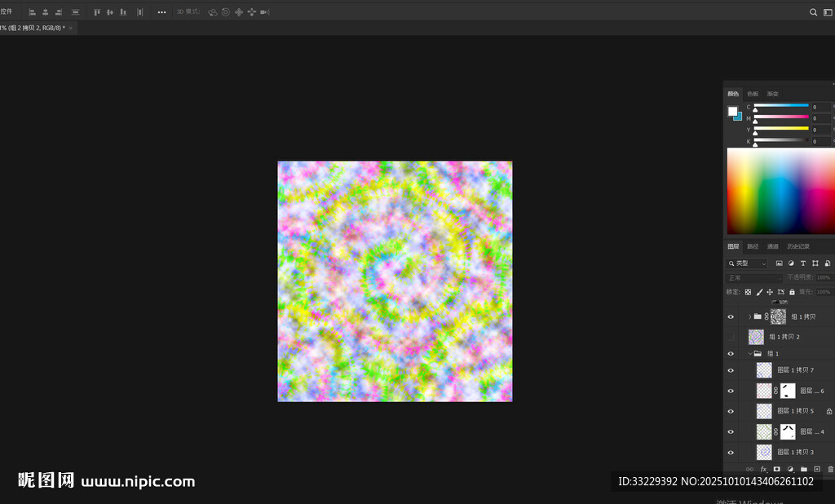Close the 组 2 拷贝 2 document tab
The image size is (835, 504).
pos(70,28)
